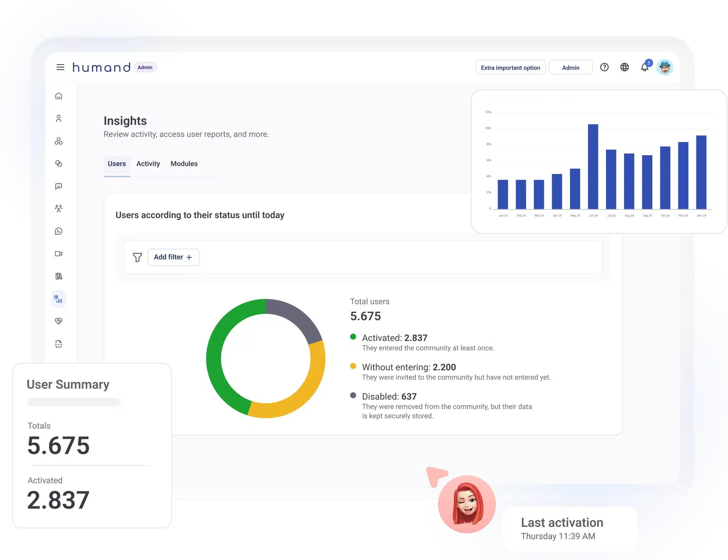Open the notifications bell with badge
Screen dimensions: 728x560
pyautogui.click(x=645, y=67)
